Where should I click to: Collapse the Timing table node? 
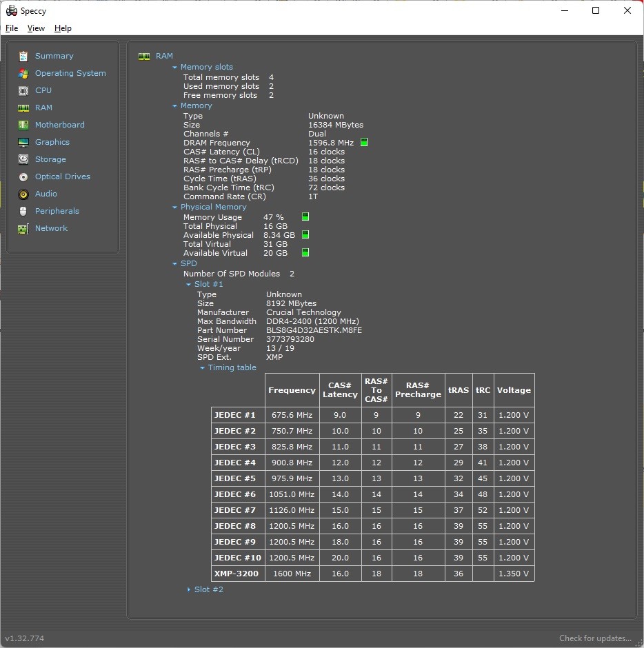(202, 368)
